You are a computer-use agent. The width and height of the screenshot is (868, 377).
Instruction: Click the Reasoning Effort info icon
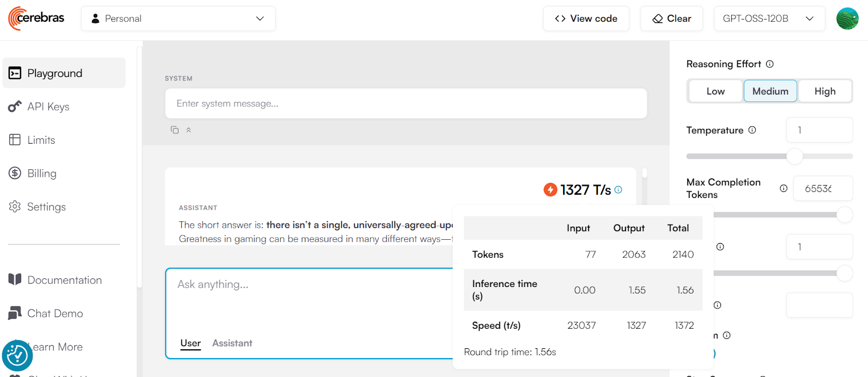[x=770, y=64]
